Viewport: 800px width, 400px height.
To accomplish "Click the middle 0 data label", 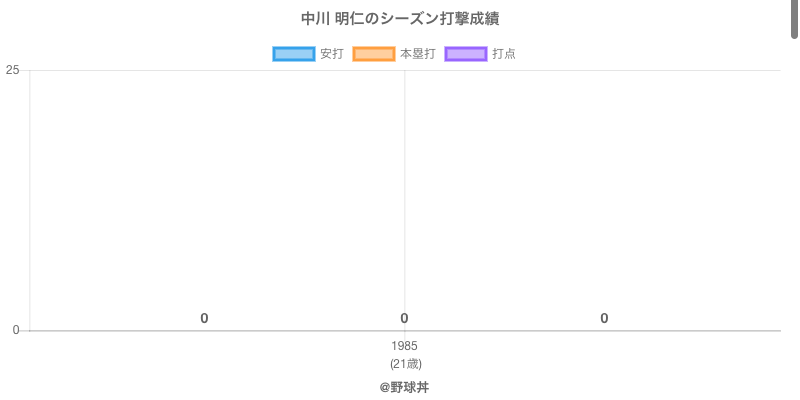I will [x=404, y=318].
